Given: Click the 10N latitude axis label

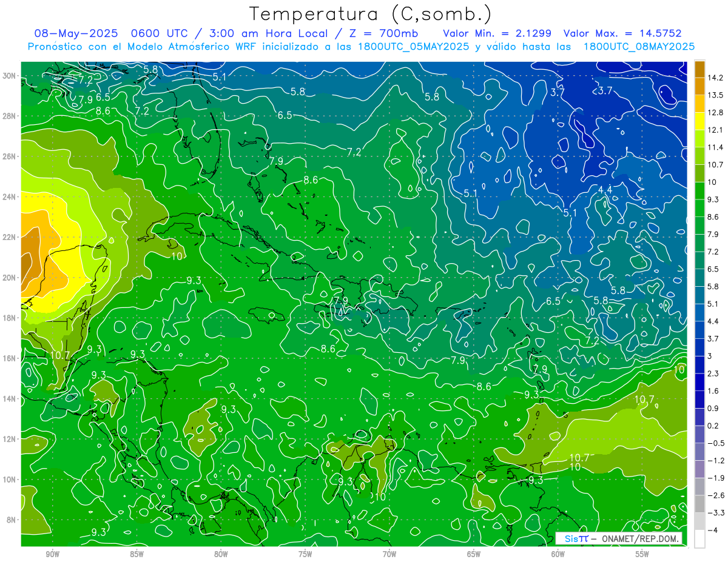Looking at the screenshot, I should pyautogui.click(x=10, y=480).
